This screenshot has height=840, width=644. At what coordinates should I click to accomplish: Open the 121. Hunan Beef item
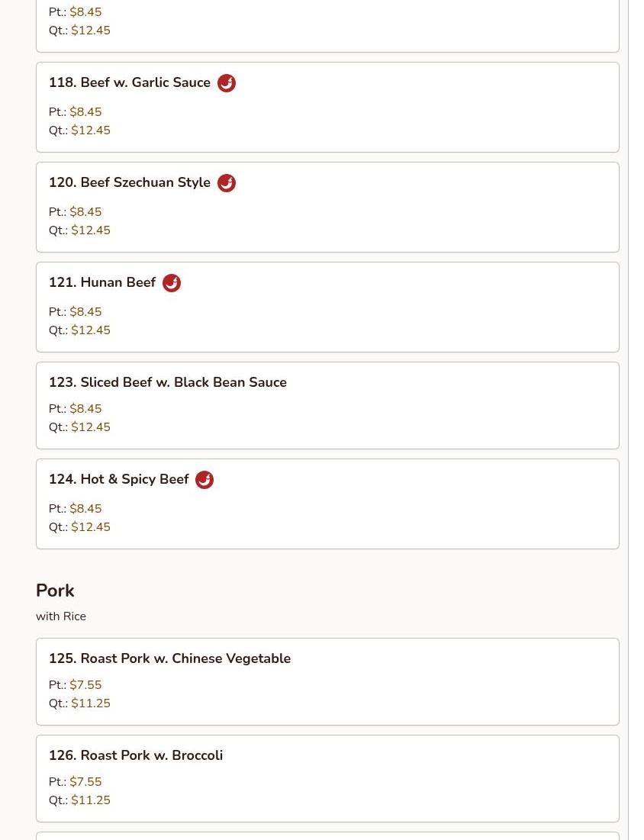point(102,283)
